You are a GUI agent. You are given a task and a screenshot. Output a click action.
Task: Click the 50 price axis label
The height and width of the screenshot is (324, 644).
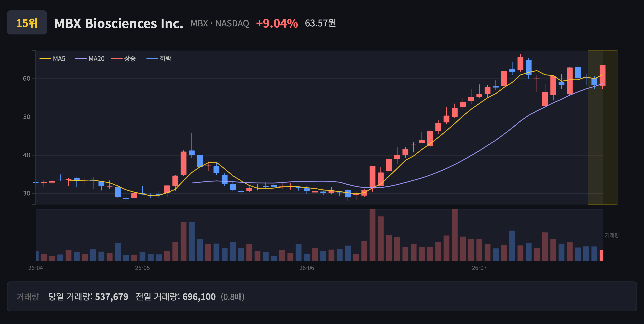[x=26, y=117]
